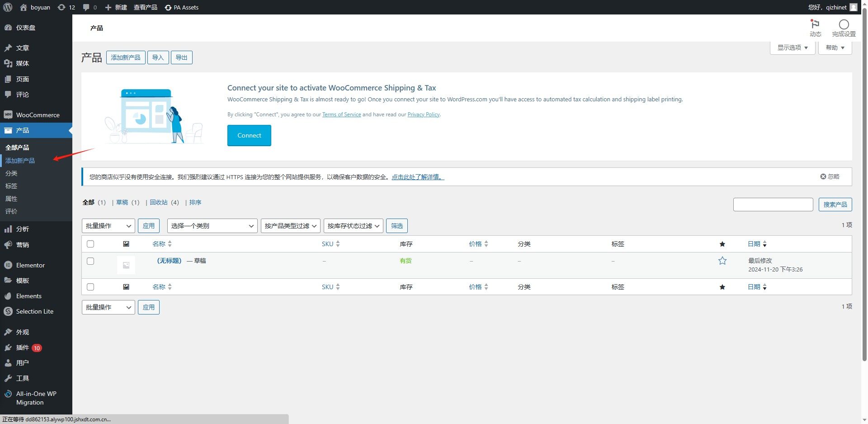Image resolution: width=868 pixels, height=424 pixels.
Task: Open the 按库存状态过滤 stock filter dropdown
Action: click(353, 226)
